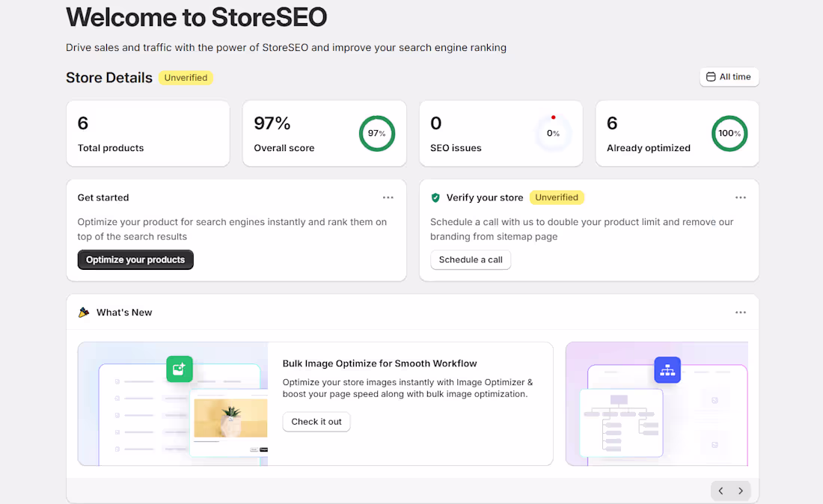823x504 pixels.
Task: Click Bulk Image Optimize for Smooth Workflow heading
Action: 379,363
